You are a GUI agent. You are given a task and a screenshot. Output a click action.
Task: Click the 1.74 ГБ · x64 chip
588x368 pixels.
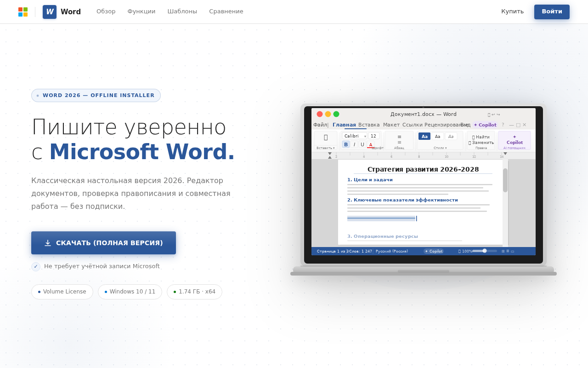pyautogui.click(x=194, y=292)
